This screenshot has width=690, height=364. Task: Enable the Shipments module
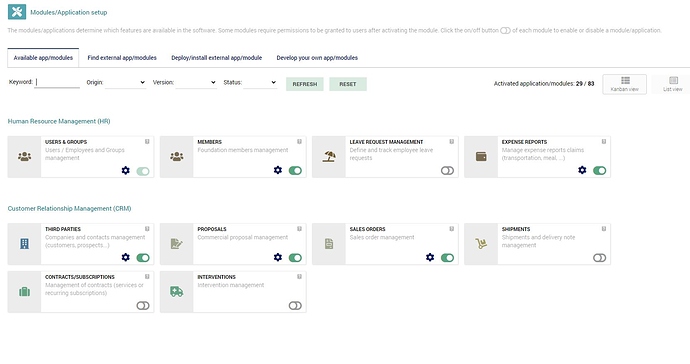point(599,257)
